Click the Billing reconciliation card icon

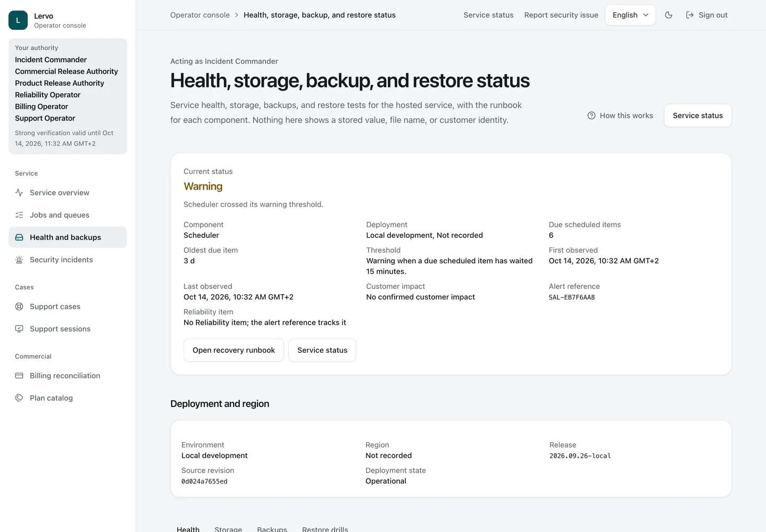[19, 376]
